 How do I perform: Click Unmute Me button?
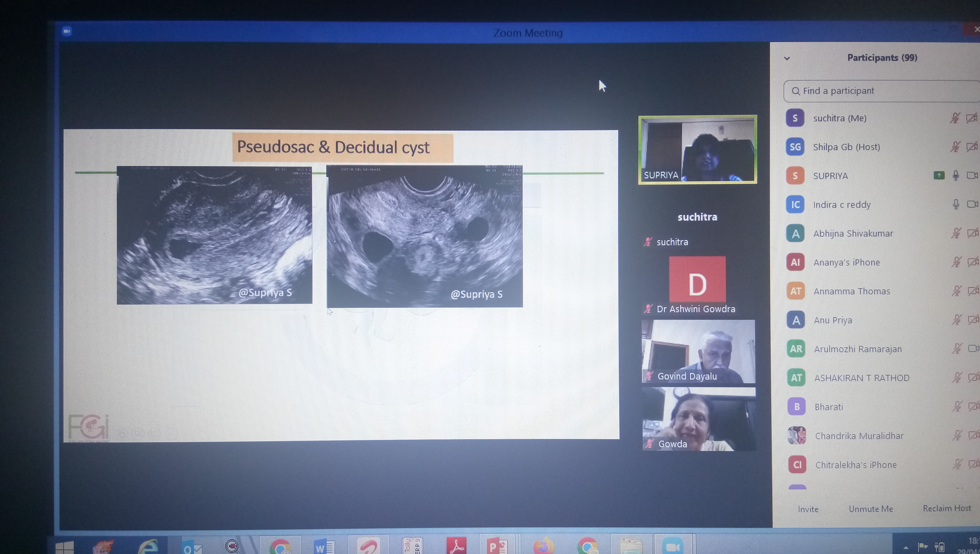click(x=871, y=509)
